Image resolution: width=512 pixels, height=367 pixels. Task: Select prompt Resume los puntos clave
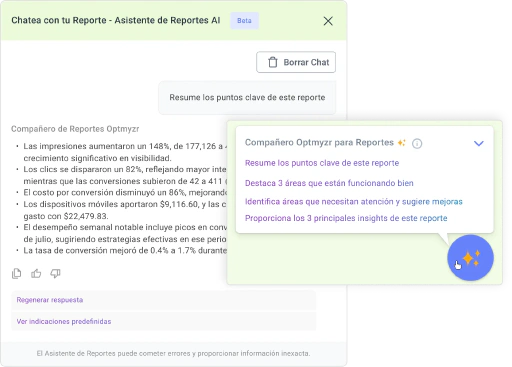322,163
